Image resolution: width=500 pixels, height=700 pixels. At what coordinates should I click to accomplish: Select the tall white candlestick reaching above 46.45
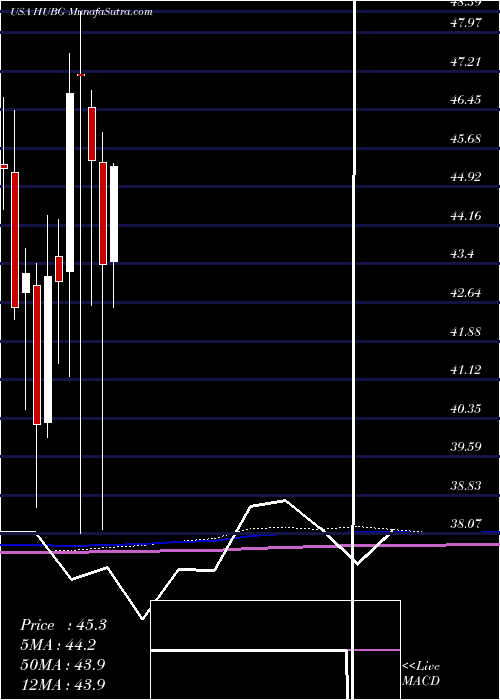70,182
